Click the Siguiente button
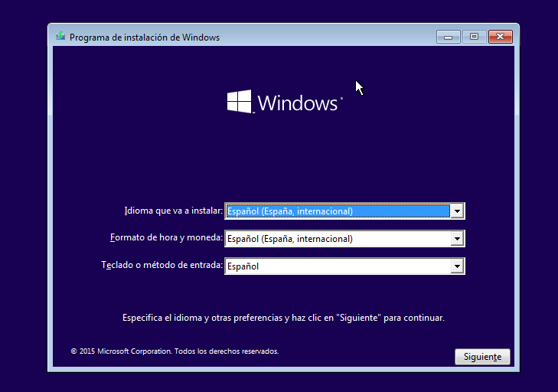This screenshot has height=392, width=558. [x=482, y=357]
